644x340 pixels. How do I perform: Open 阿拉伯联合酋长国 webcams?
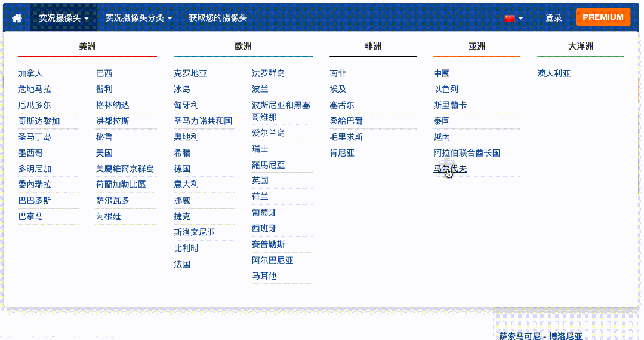click(467, 153)
